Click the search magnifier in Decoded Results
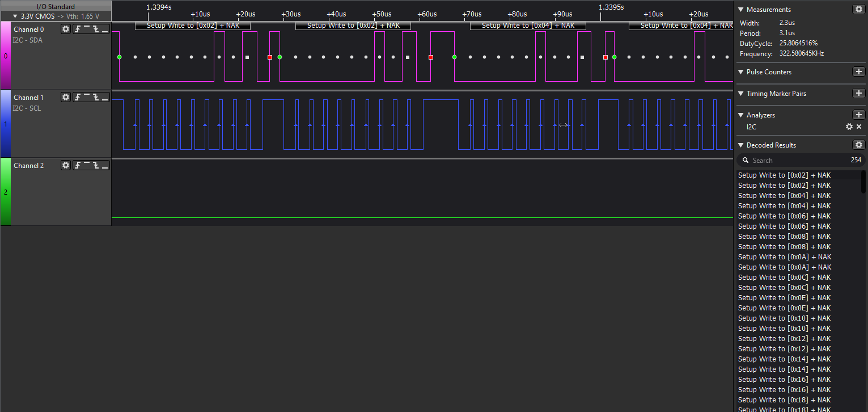Image resolution: width=868 pixels, height=412 pixels. click(x=746, y=161)
